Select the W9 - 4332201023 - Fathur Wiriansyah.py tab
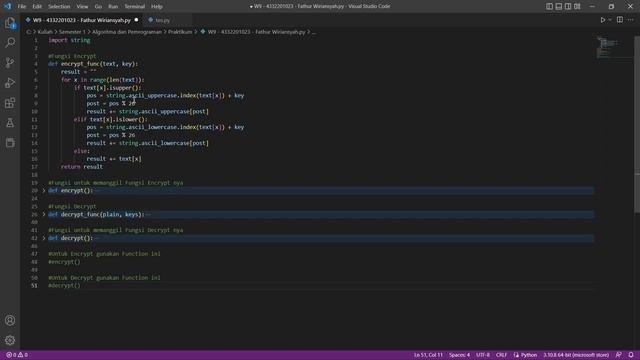The image size is (640, 360). (82, 20)
